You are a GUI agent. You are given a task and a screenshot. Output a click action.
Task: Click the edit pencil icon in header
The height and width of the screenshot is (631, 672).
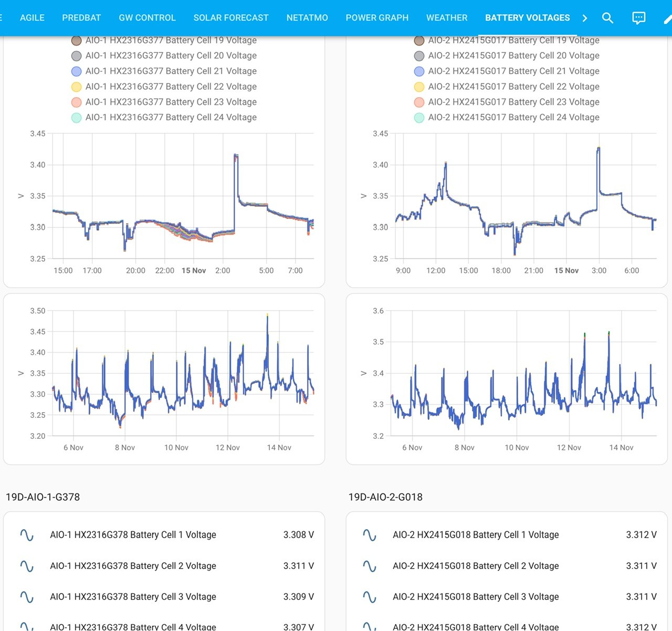tap(668, 18)
